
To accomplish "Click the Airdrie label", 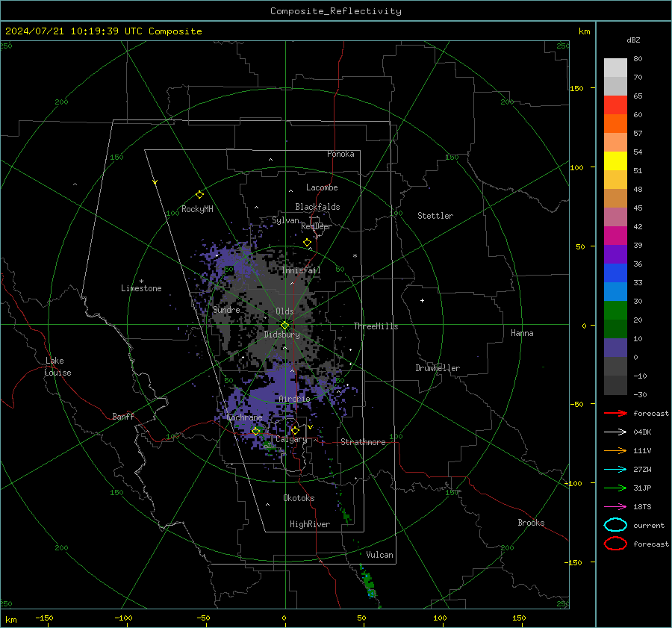I will (x=294, y=399).
